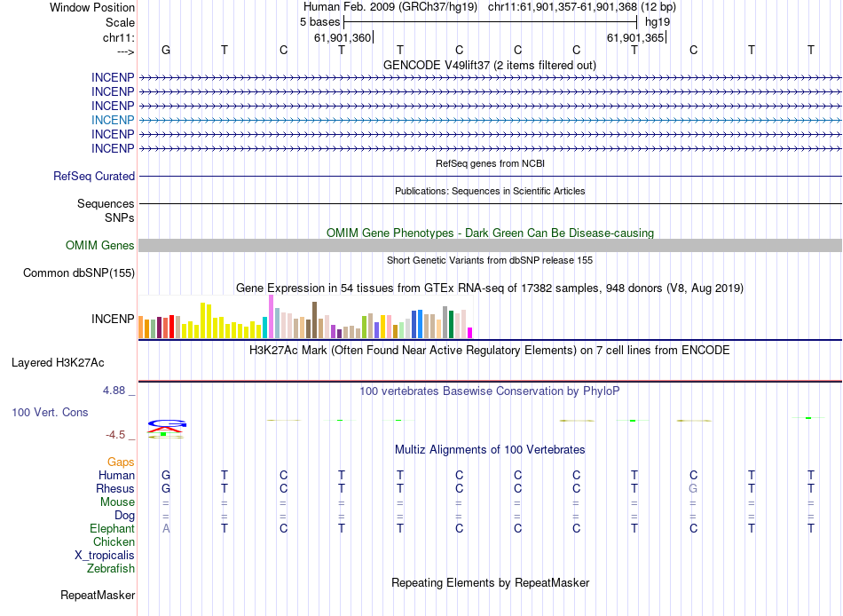
Task: Click the Human Feb. 2009 (GRCh37/hg19) text
Action: [390, 7]
